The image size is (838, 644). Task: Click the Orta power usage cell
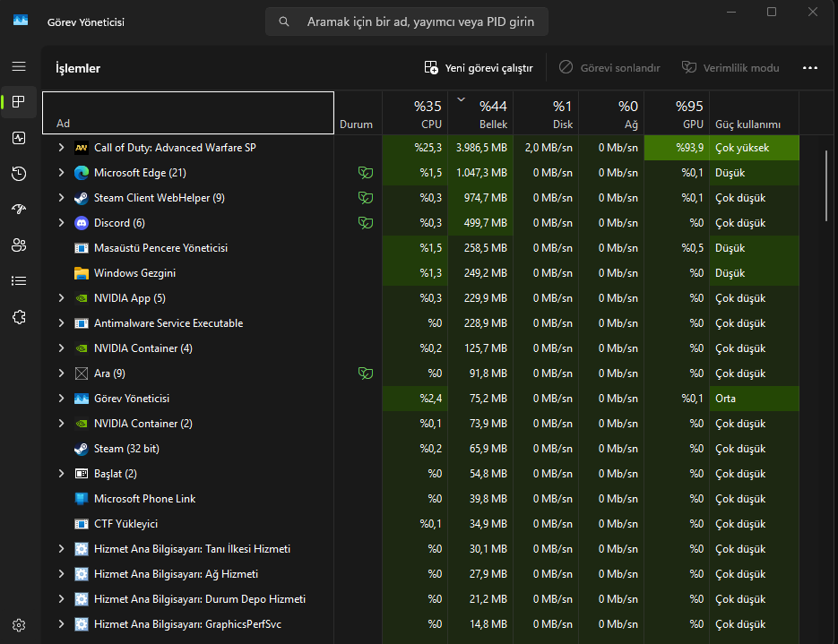[x=754, y=399]
